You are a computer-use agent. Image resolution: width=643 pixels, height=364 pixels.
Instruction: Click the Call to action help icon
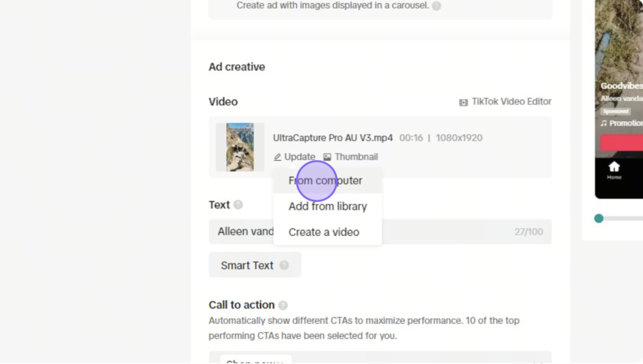283,305
